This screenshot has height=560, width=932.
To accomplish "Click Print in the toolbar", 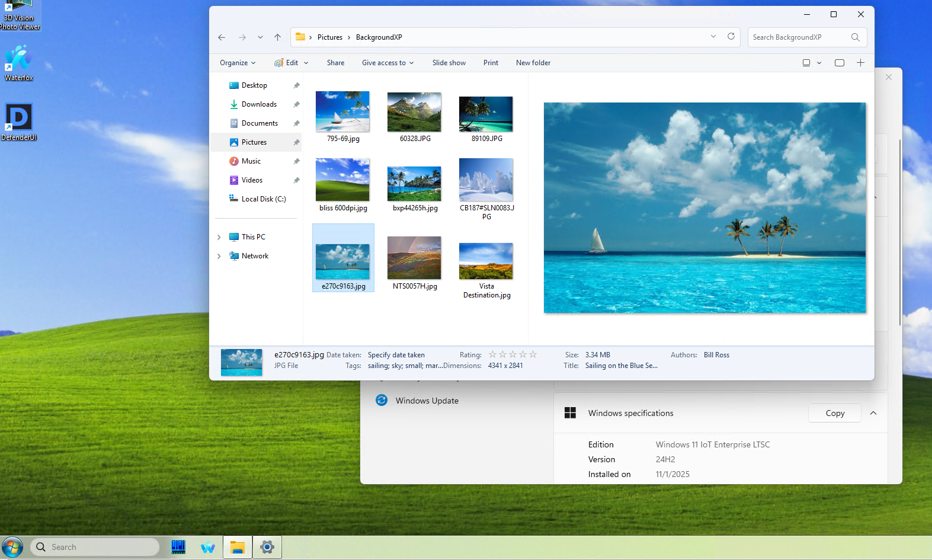I will click(491, 63).
